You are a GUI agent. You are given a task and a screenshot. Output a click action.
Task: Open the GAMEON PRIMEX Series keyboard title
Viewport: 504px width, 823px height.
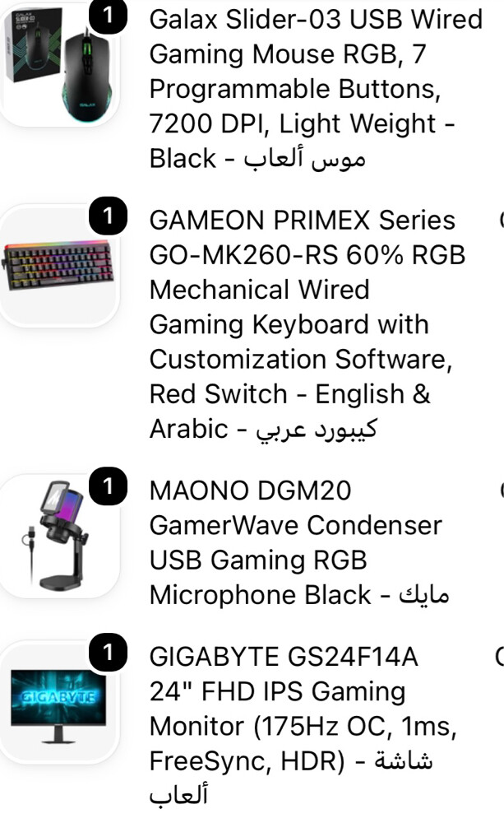coord(307,324)
